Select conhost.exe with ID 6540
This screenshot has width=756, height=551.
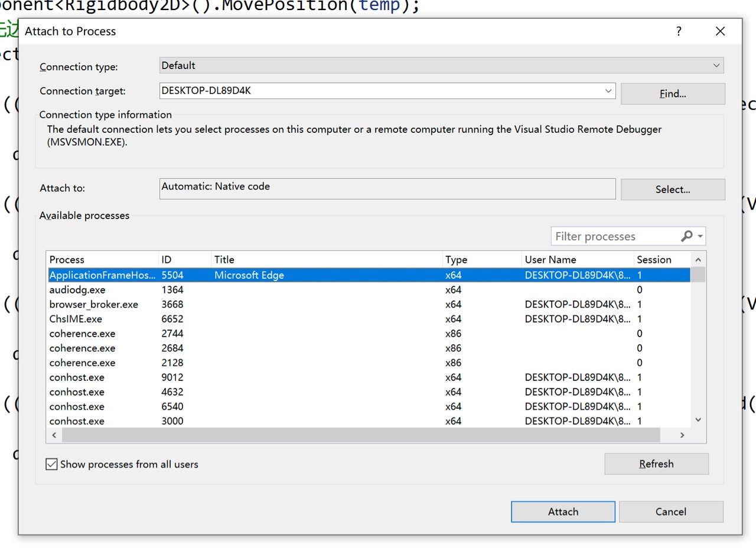(x=369, y=406)
